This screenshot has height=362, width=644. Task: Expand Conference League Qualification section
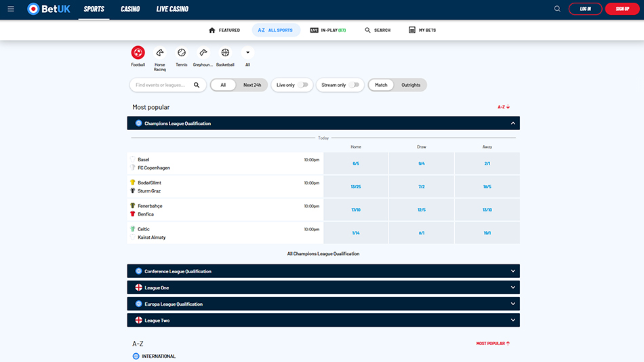tap(513, 271)
